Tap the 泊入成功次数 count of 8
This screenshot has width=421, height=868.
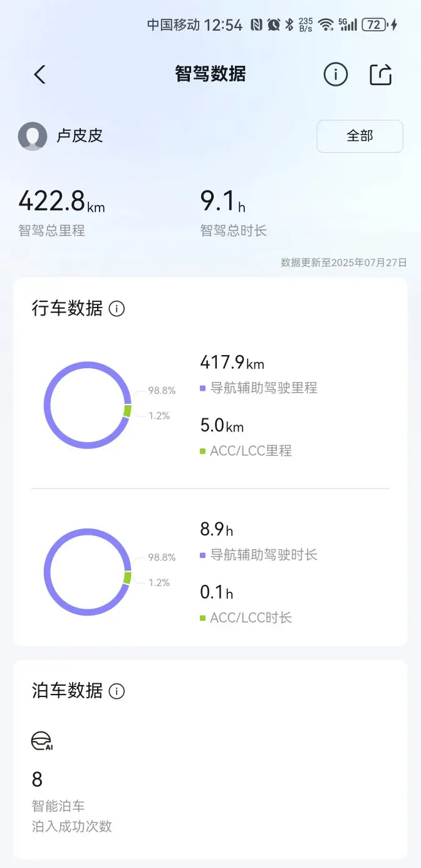38,780
